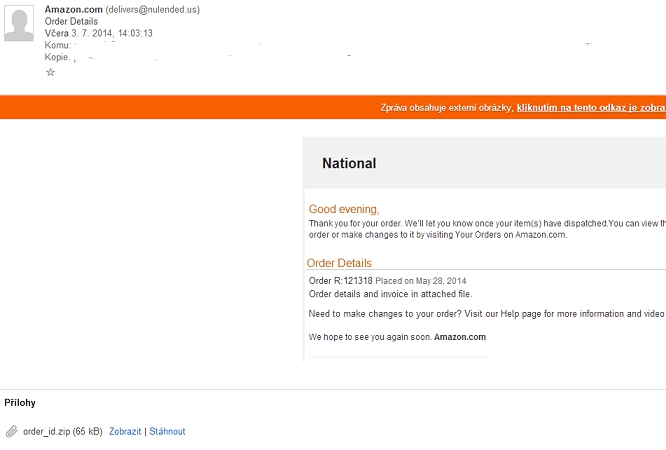The height and width of the screenshot is (450, 666).
Task: Select the order_id.zip attachment name
Action: pos(46,431)
